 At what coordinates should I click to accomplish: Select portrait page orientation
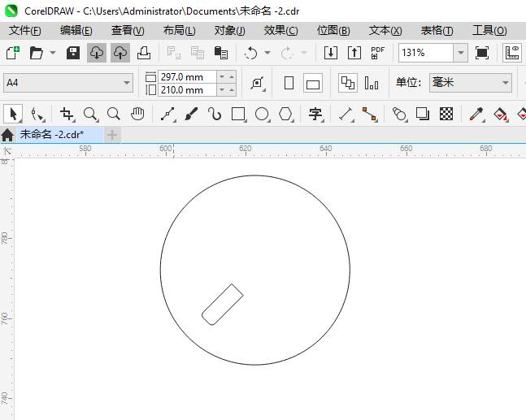(x=289, y=83)
